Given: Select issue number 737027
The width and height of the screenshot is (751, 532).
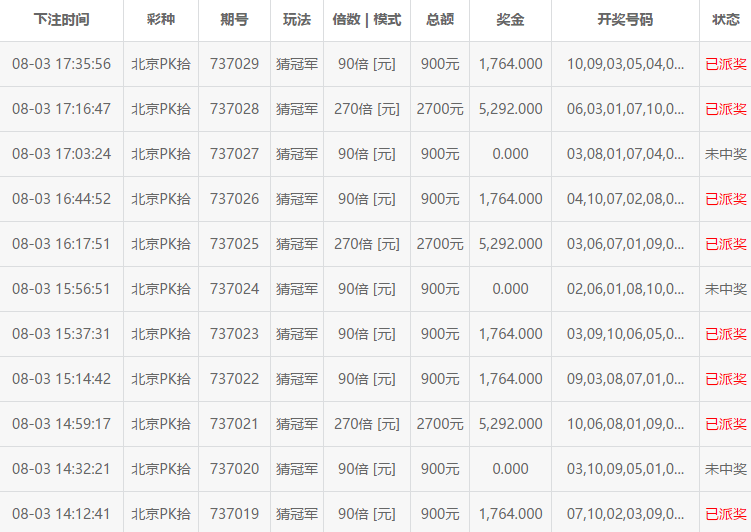Looking at the screenshot, I should [x=234, y=154].
